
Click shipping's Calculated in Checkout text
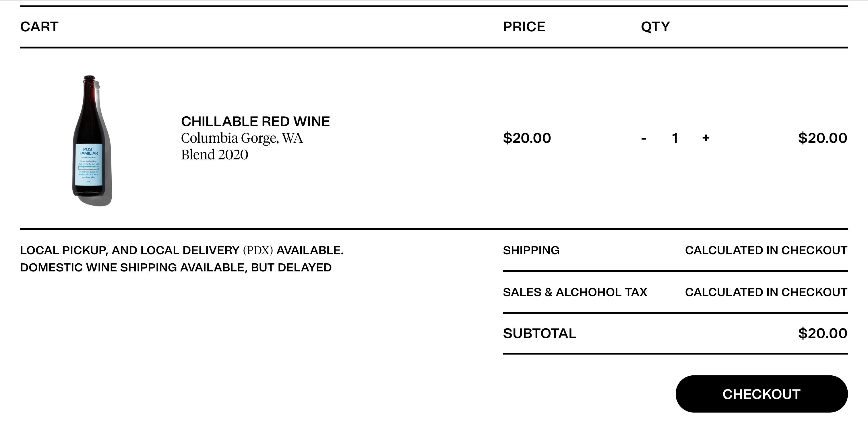tap(766, 250)
